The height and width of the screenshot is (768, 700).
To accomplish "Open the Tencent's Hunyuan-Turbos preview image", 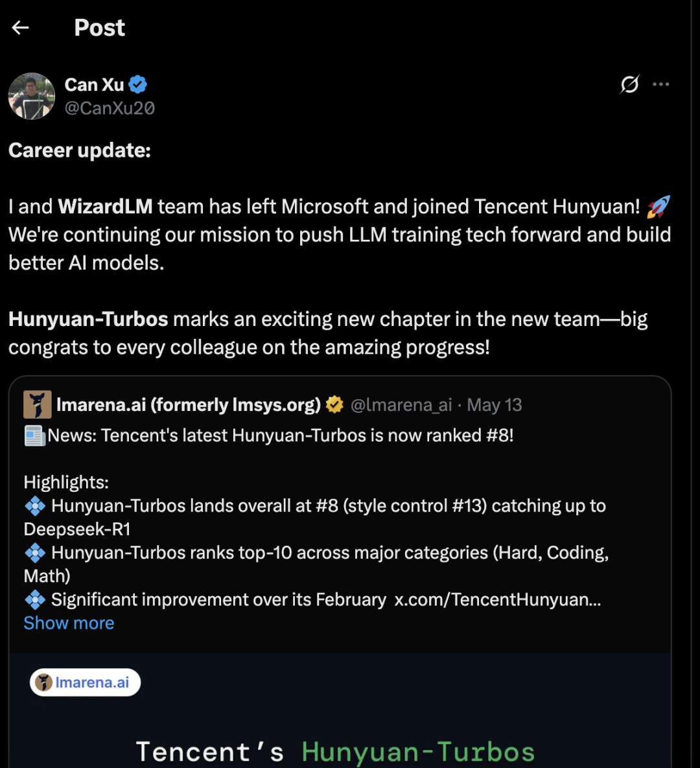I will pyautogui.click(x=340, y=710).
